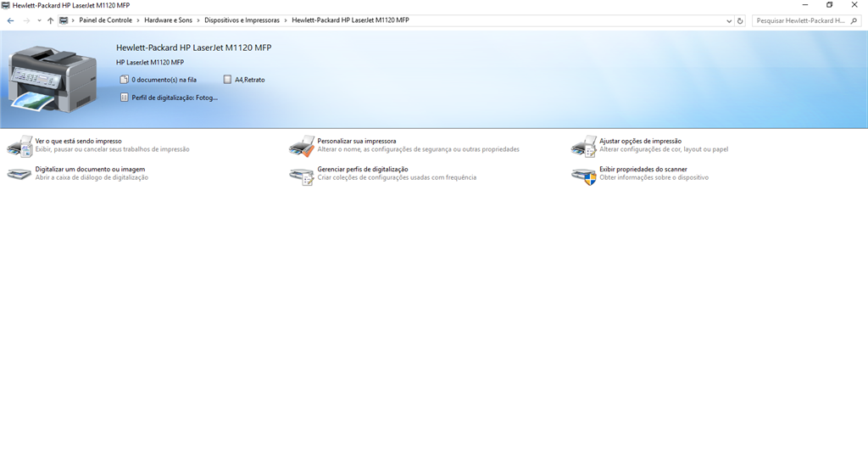Click 'Obter informações sobre o dispositivo' text

coord(654,178)
